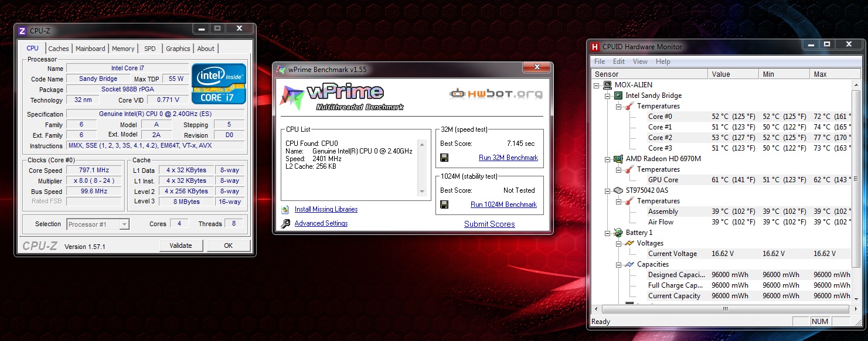This screenshot has width=868, height=341.
Task: Click the MOX-ALIEN computer icon in Hardware Monitor
Action: (x=608, y=85)
